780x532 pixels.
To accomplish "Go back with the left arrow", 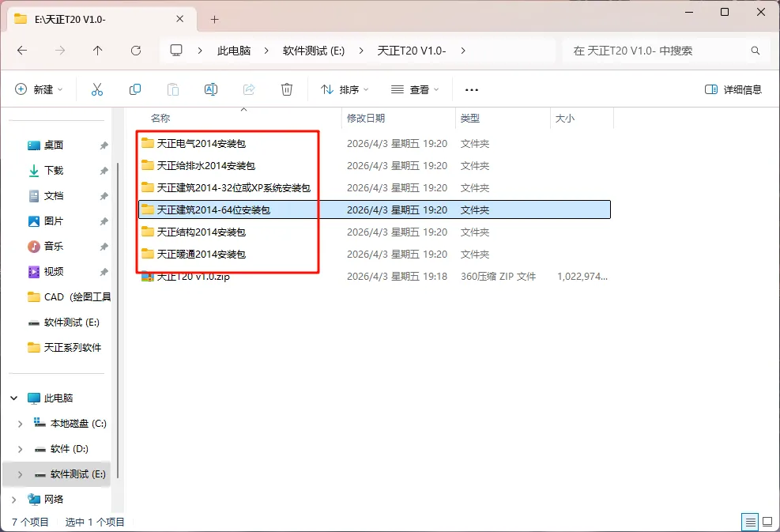I will click(22, 51).
